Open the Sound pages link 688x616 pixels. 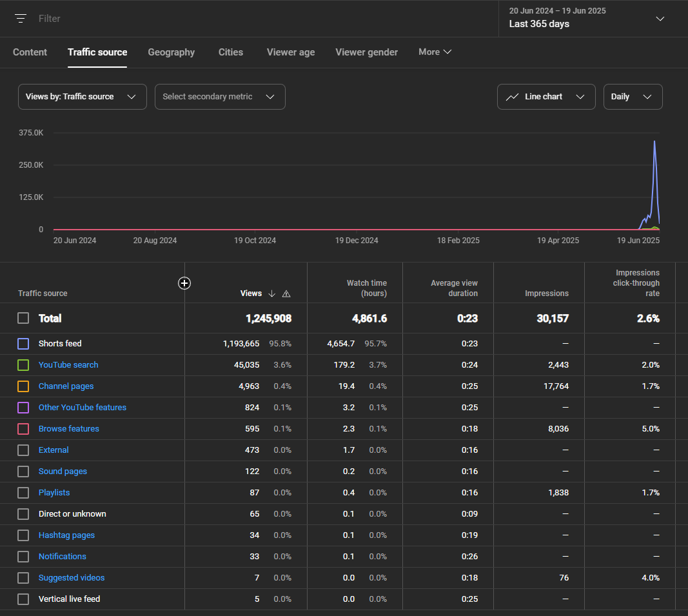63,472
